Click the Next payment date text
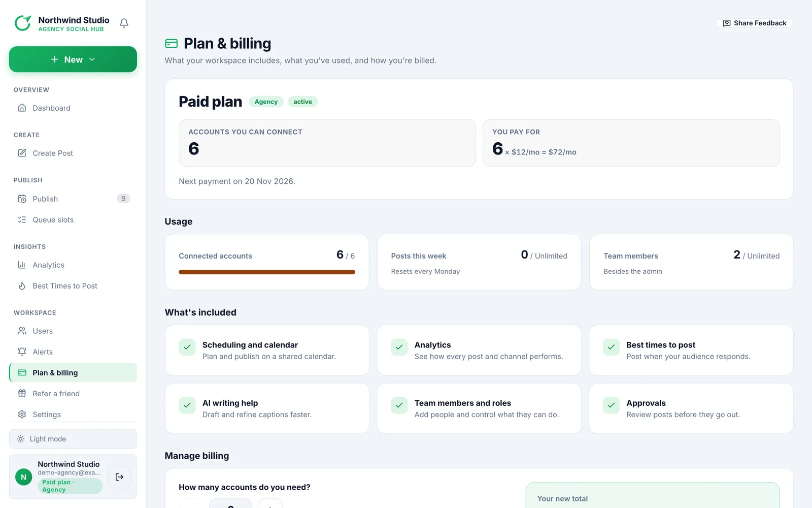 coord(237,181)
